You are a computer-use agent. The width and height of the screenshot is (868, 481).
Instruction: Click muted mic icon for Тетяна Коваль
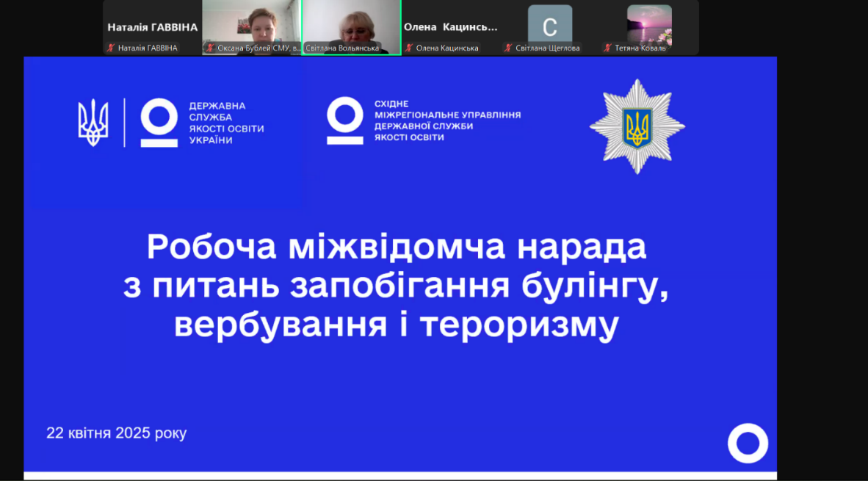(607, 48)
